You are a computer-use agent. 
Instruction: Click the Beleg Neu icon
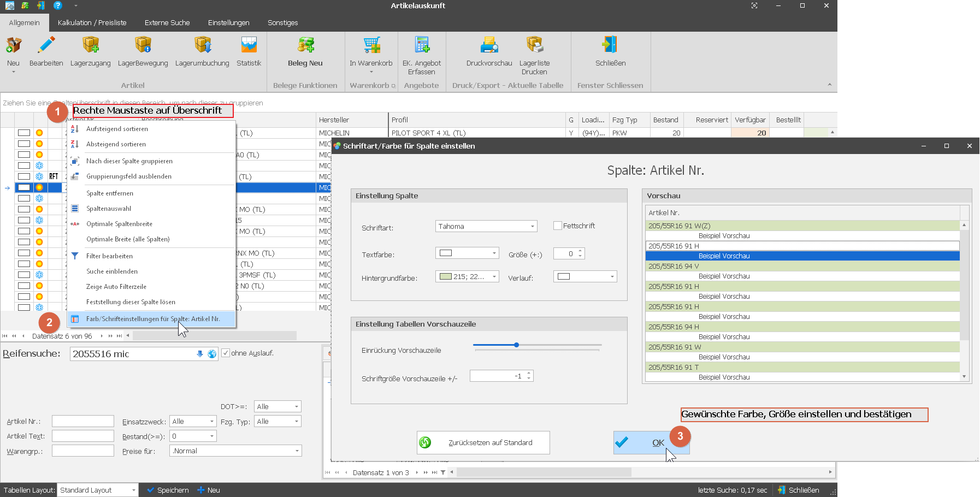click(305, 45)
